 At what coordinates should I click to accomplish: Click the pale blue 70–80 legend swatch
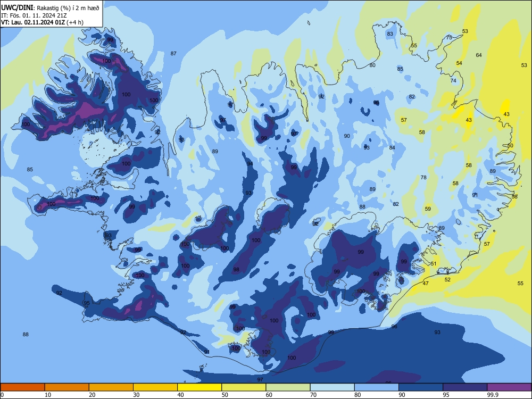(x=332, y=387)
